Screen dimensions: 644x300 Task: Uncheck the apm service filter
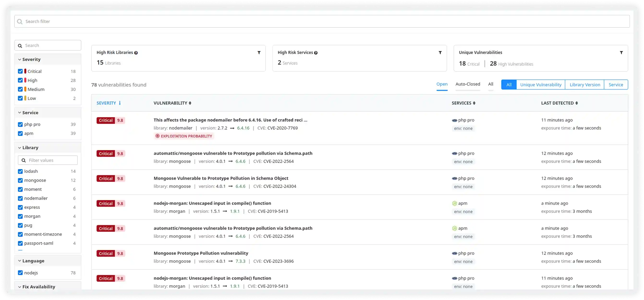(x=20, y=133)
